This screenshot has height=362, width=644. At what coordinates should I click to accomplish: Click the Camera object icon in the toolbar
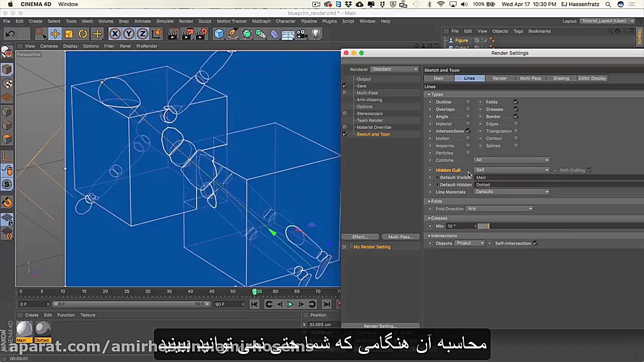point(301,34)
